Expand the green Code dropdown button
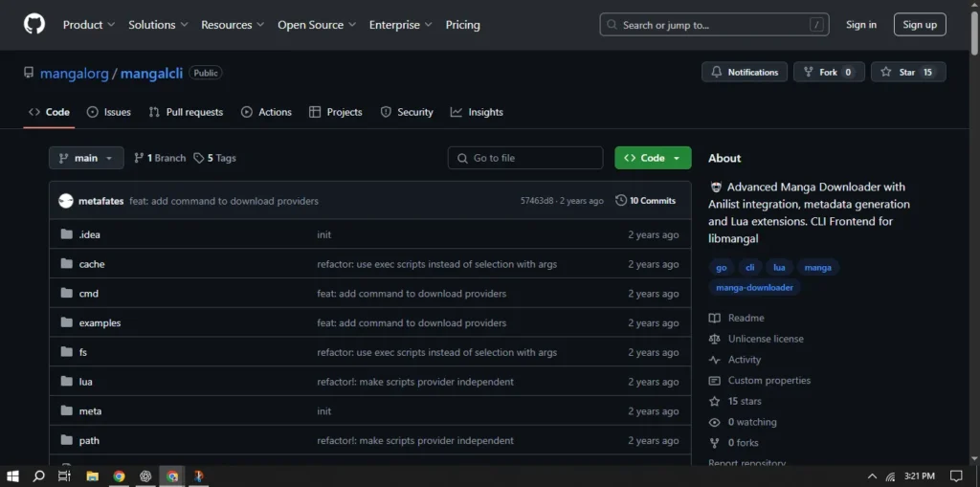The height and width of the screenshot is (487, 980). [x=653, y=158]
